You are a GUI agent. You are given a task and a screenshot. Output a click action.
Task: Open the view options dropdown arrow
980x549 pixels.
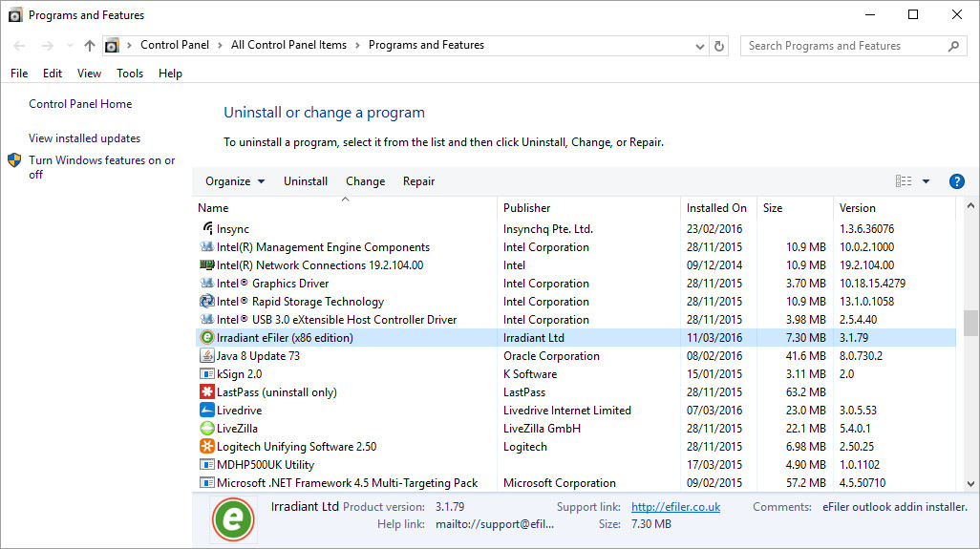coord(926,181)
